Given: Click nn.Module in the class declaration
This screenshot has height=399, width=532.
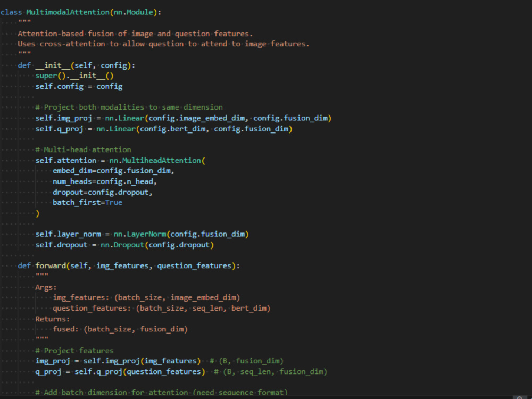Looking at the screenshot, I should (134, 12).
